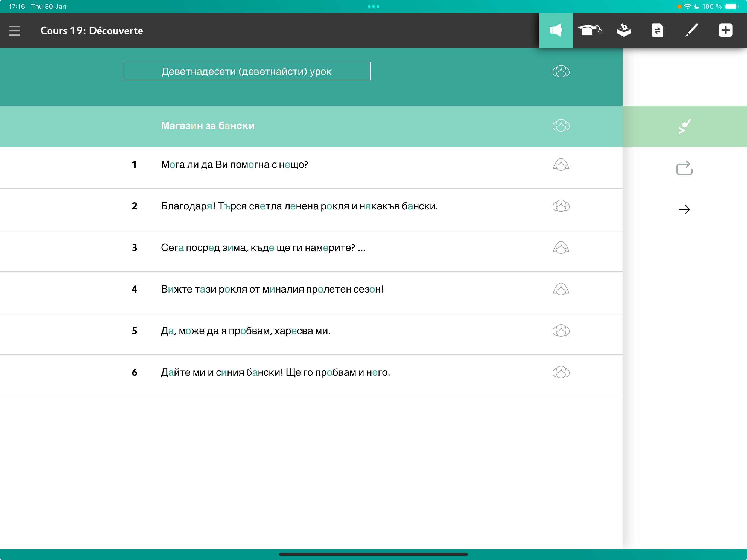
Task: Play audio for sentence 2 Благодаря
Action: click(x=561, y=206)
